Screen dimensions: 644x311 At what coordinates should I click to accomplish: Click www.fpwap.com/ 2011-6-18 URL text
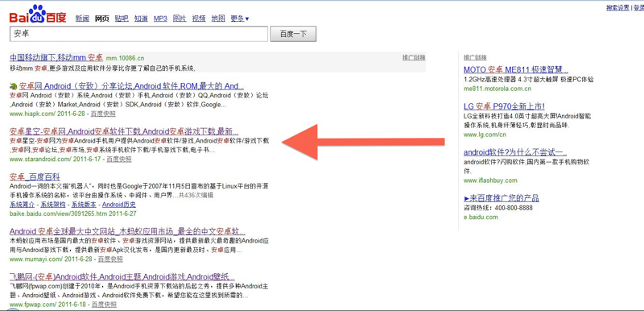pyautogui.click(x=47, y=305)
